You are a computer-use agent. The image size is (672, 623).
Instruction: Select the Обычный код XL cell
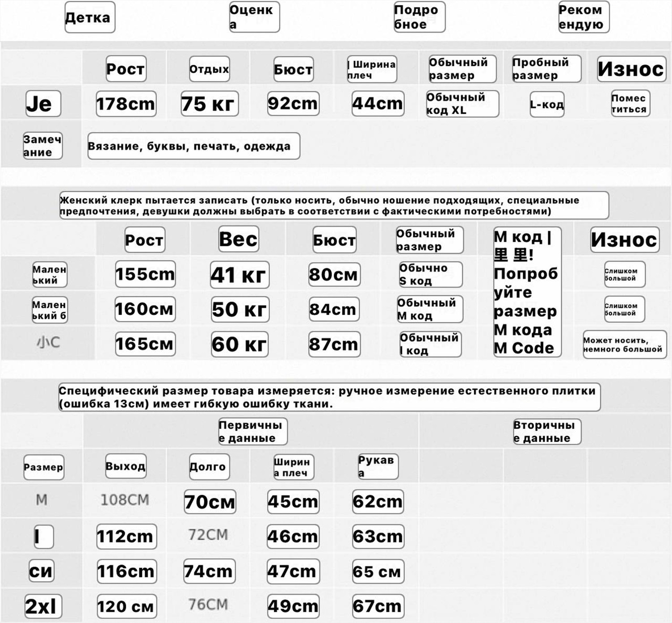tap(462, 104)
